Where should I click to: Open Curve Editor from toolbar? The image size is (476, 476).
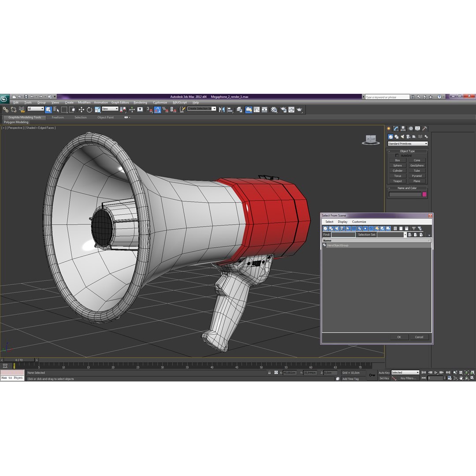(x=257, y=110)
